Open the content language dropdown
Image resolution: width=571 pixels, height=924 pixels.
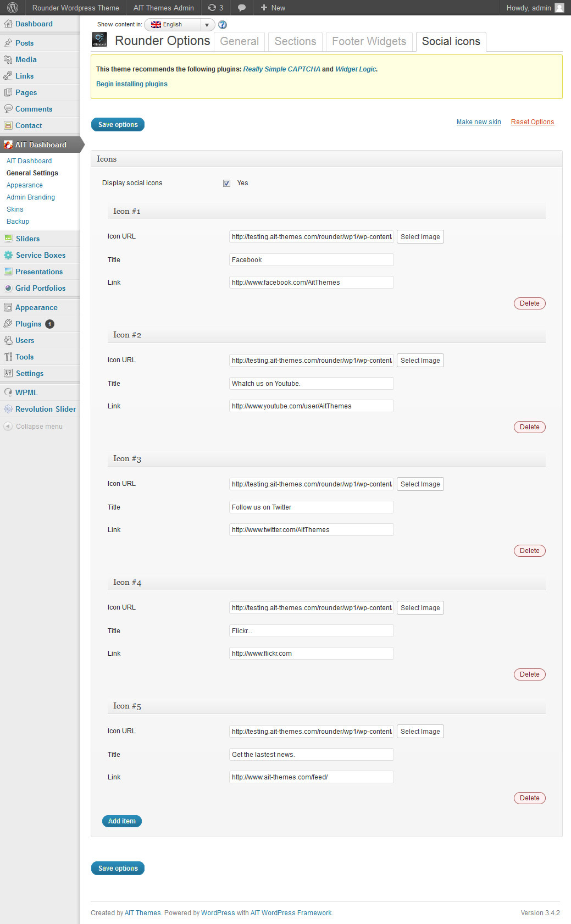pyautogui.click(x=180, y=25)
